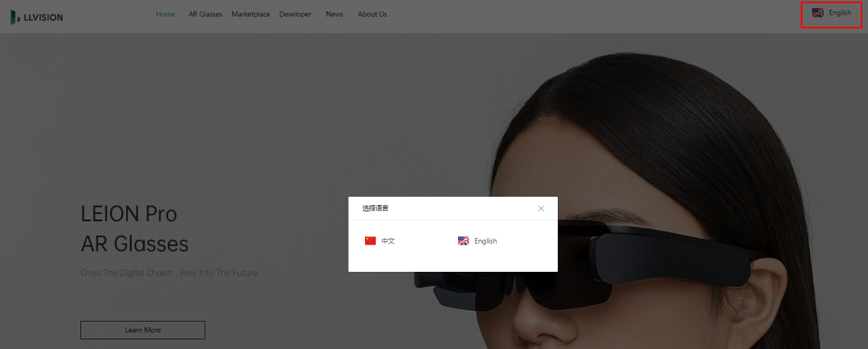Go to the Marketplace page
868x349 pixels.
[251, 14]
